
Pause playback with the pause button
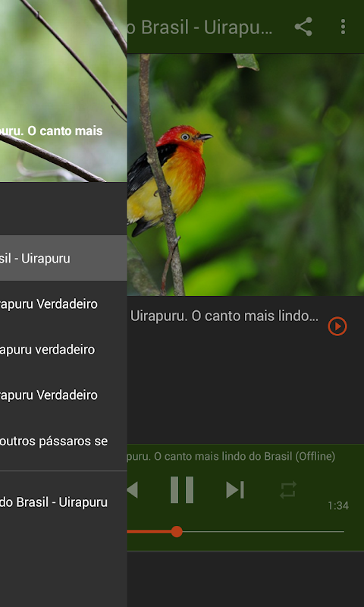[182, 489]
